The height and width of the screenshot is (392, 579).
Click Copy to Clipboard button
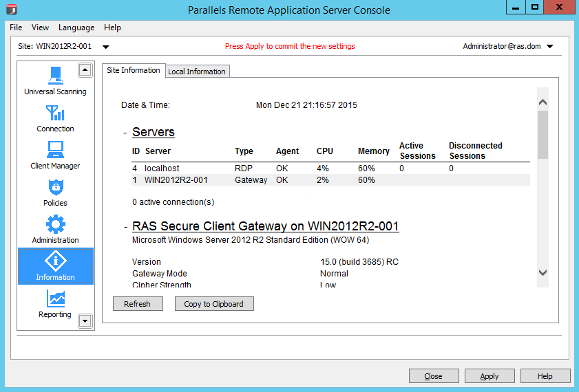click(x=214, y=304)
